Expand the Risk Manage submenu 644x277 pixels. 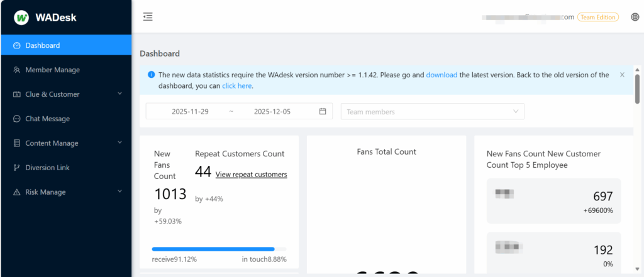coord(119,192)
